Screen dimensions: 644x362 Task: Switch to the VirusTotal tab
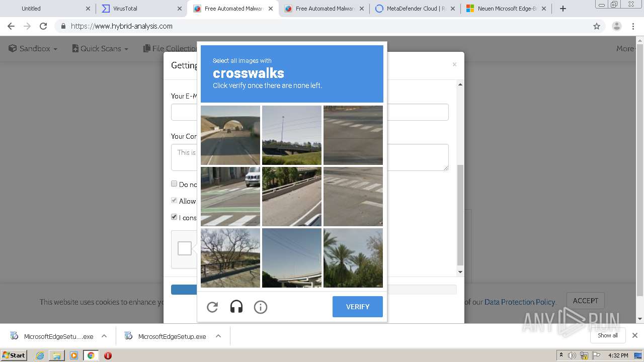(x=141, y=9)
